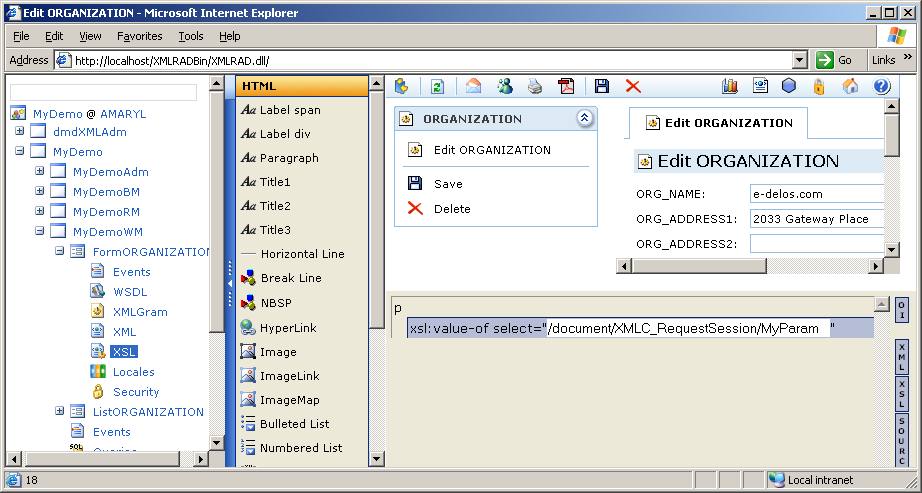Collapse the FormORGANIZATION tree node
The image size is (922, 493).
click(x=59, y=251)
